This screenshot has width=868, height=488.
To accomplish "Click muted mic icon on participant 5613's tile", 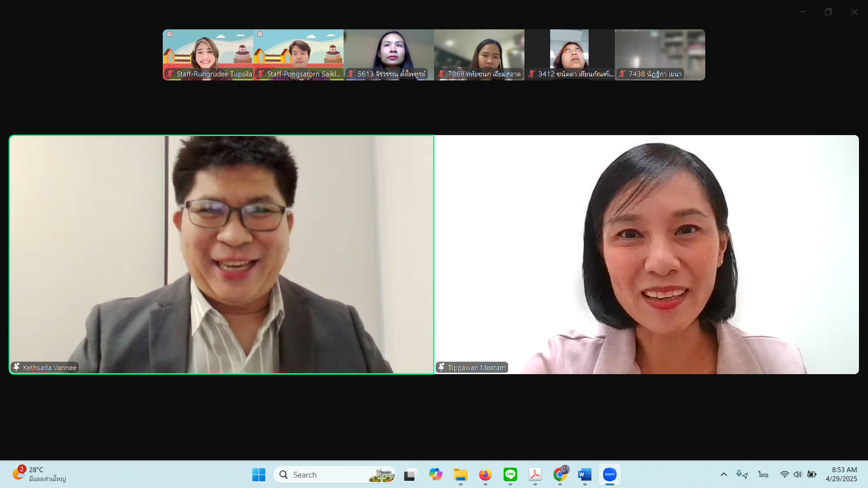I will (x=351, y=74).
